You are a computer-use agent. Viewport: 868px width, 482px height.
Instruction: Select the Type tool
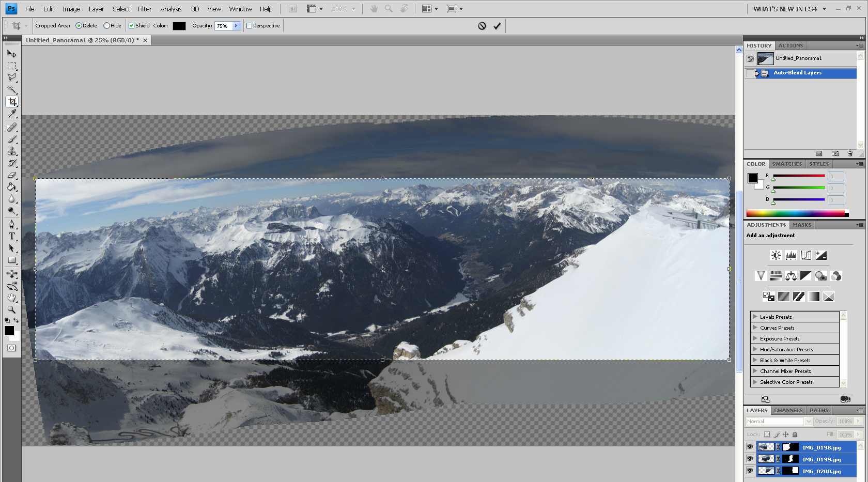pos(11,236)
